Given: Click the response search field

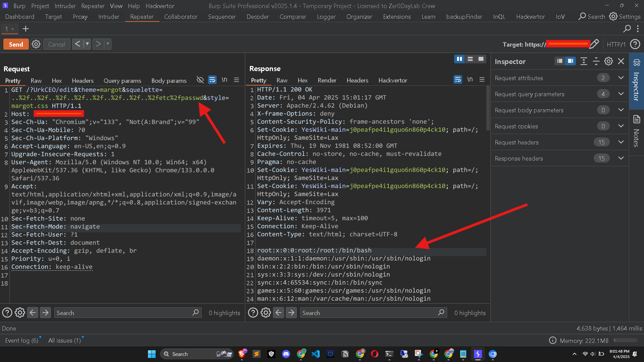Looking at the screenshot, I should [373, 313].
